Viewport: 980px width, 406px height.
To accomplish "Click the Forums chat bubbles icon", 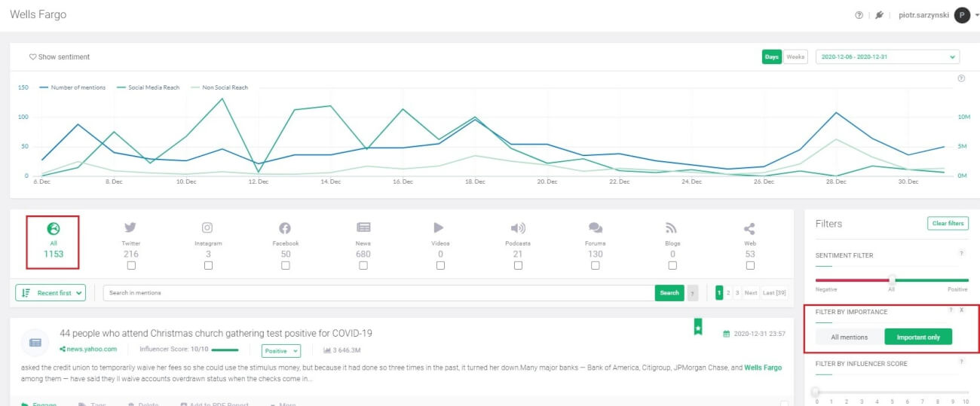I will tap(596, 228).
